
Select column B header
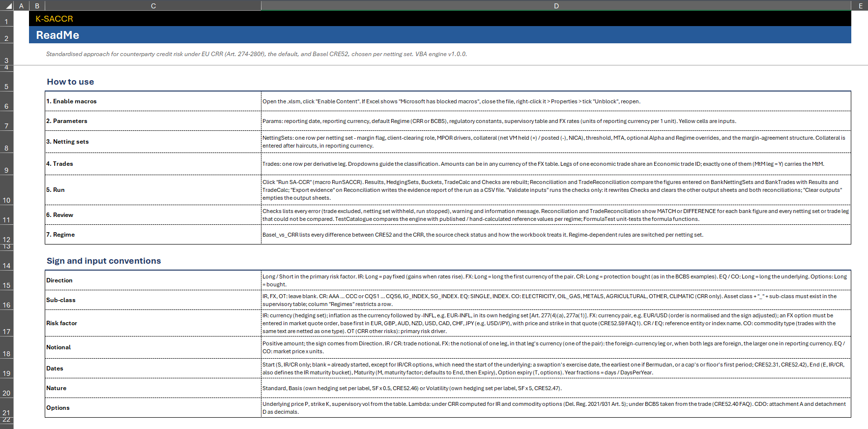coord(37,5)
